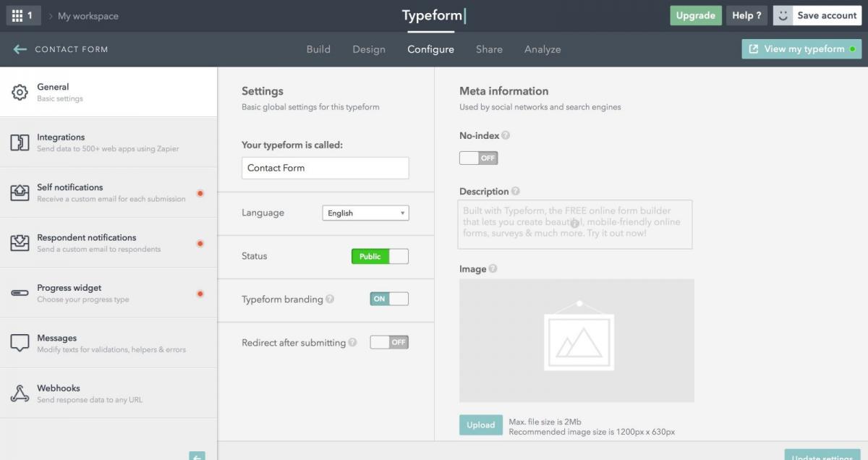Toggle the Status Public switch
Image resolution: width=868 pixels, height=460 pixels.
(x=380, y=256)
